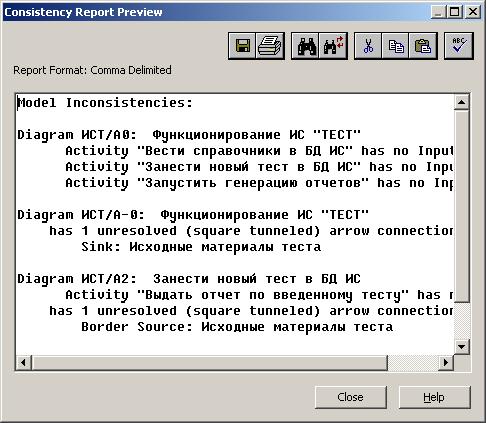The image size is (486, 423).
Task: Close the window with title bar X
Action: [x=472, y=12]
